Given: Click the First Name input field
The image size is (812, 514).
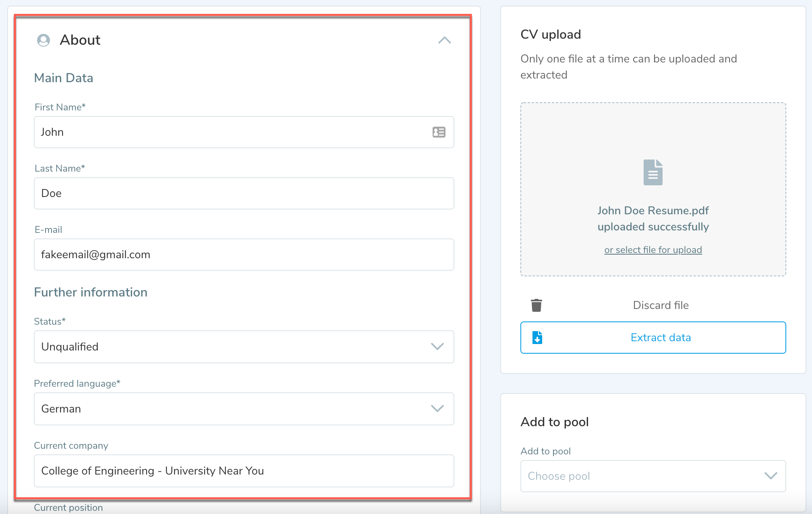Looking at the screenshot, I should click(234, 132).
